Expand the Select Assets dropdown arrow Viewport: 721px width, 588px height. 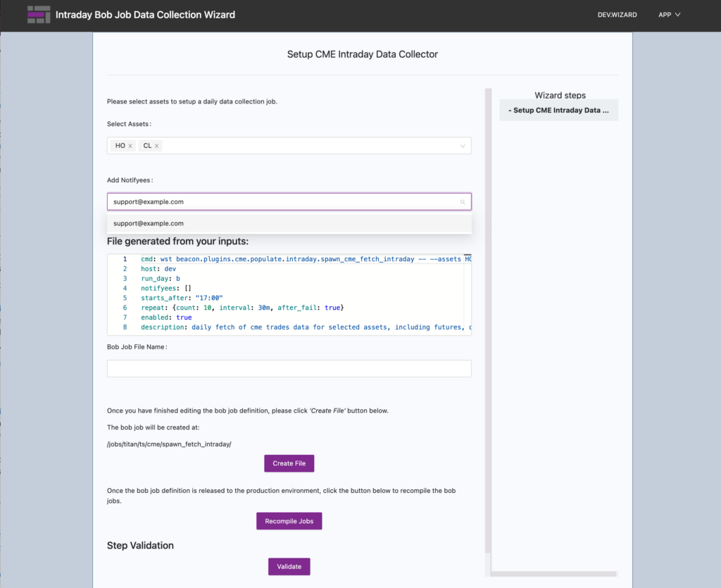click(463, 146)
